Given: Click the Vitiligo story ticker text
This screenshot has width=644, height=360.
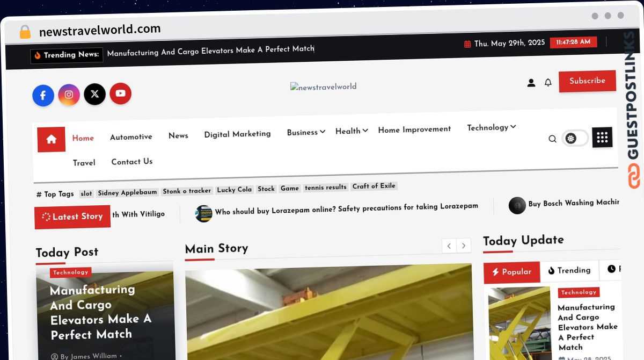Looking at the screenshot, I should [138, 214].
